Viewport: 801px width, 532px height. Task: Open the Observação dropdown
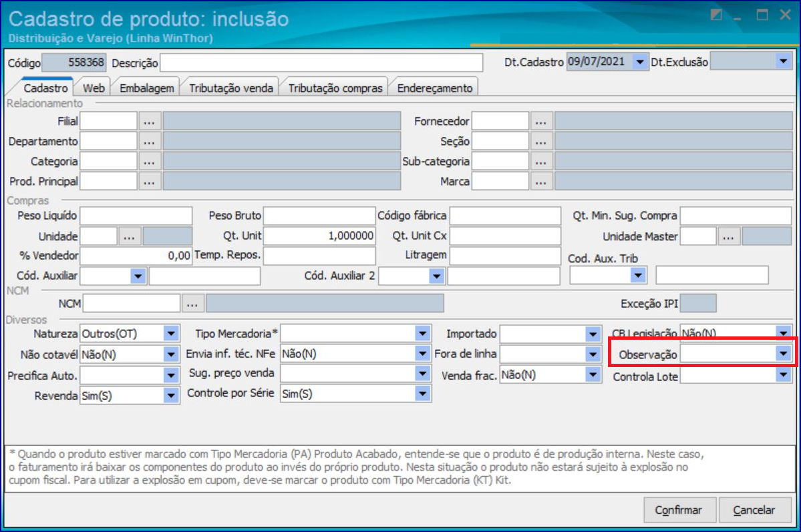(783, 353)
